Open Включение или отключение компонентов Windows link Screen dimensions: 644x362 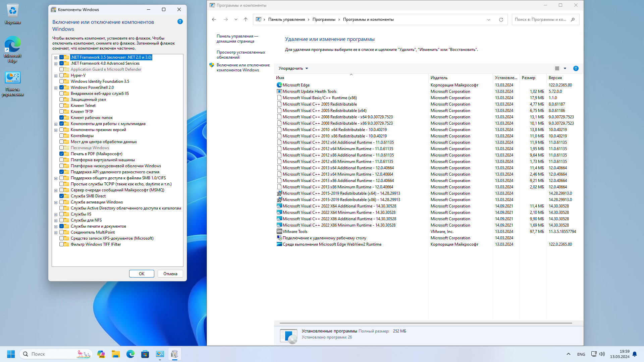[243, 68]
